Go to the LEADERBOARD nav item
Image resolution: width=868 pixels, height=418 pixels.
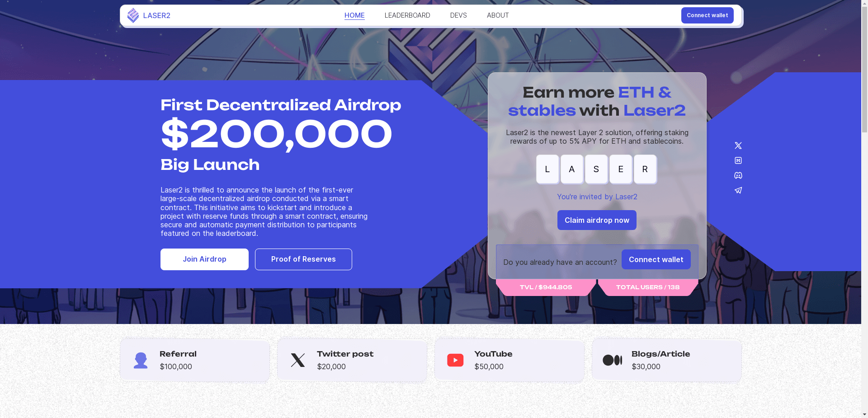click(x=407, y=15)
